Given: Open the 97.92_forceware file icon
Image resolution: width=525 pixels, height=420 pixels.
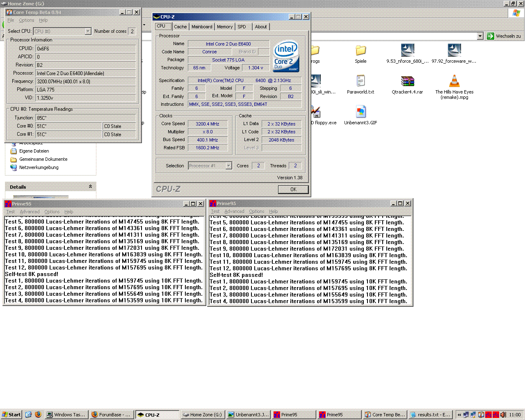Looking at the screenshot, I should tap(454, 50).
